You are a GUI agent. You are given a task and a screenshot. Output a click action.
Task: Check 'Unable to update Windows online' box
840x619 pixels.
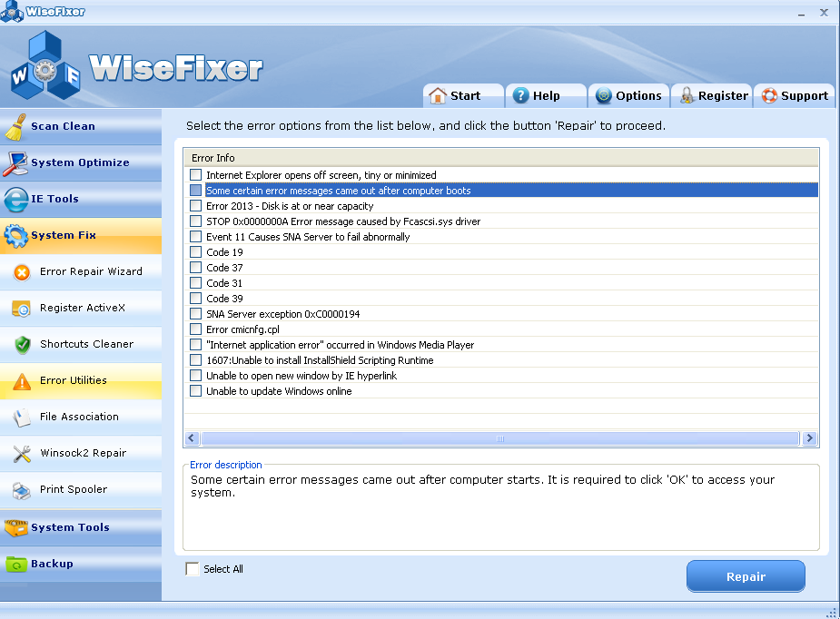point(195,391)
